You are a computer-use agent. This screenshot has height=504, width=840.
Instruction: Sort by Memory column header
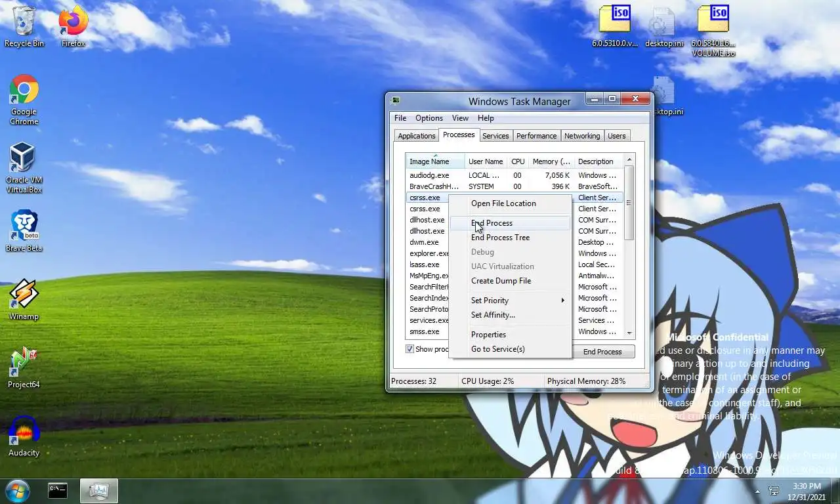pos(551,161)
